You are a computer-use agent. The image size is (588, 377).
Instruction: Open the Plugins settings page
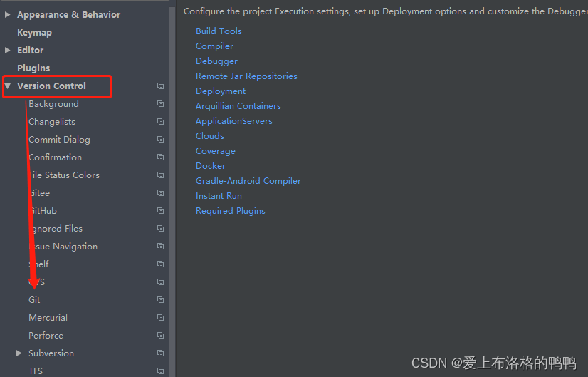pos(33,68)
